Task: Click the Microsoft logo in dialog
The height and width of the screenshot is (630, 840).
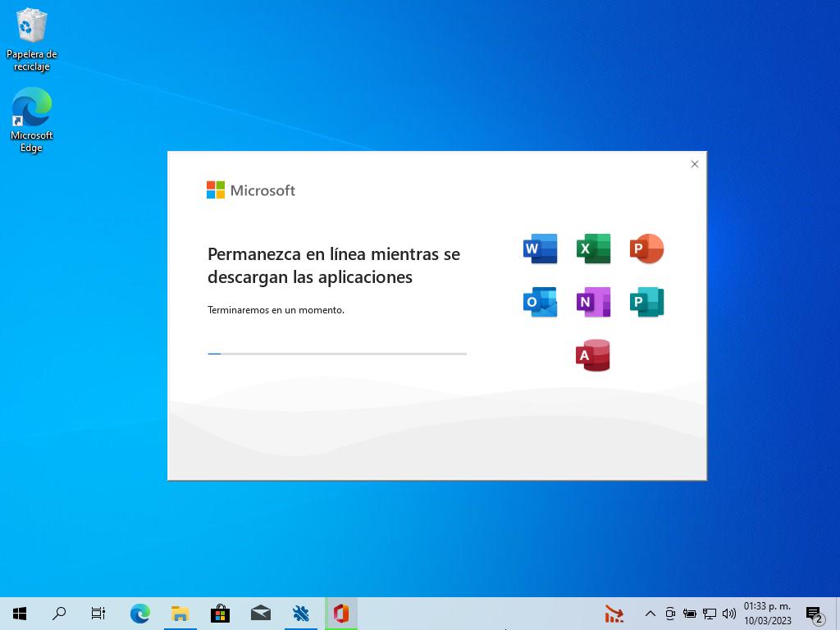Action: point(251,190)
